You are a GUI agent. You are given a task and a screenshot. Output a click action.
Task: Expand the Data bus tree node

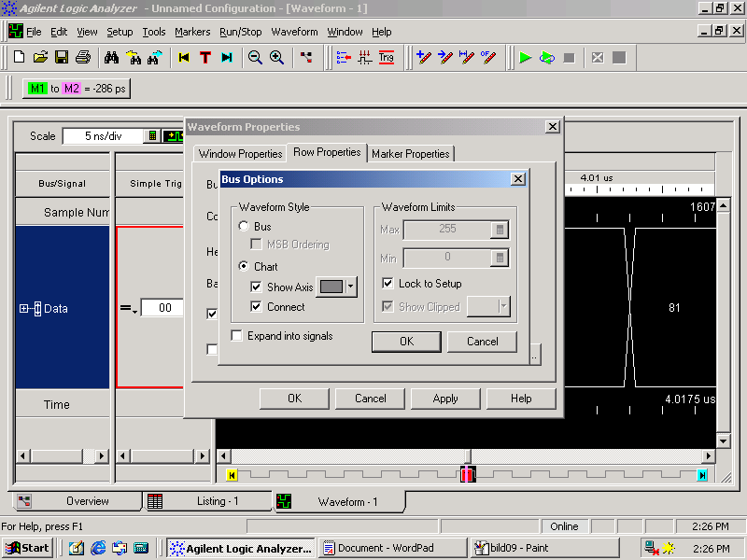[23, 309]
